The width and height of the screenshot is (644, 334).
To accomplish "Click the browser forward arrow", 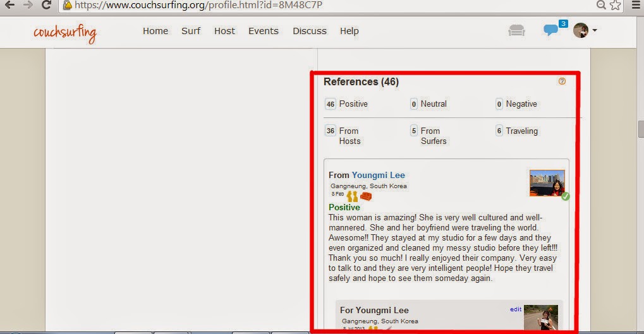I will [x=28, y=5].
